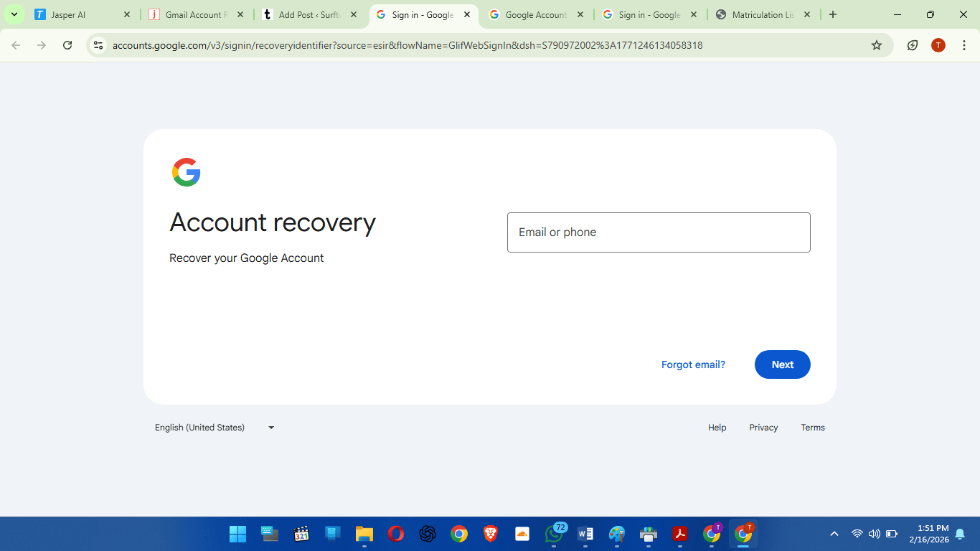Switch to the Jasper AI tab

(83, 14)
